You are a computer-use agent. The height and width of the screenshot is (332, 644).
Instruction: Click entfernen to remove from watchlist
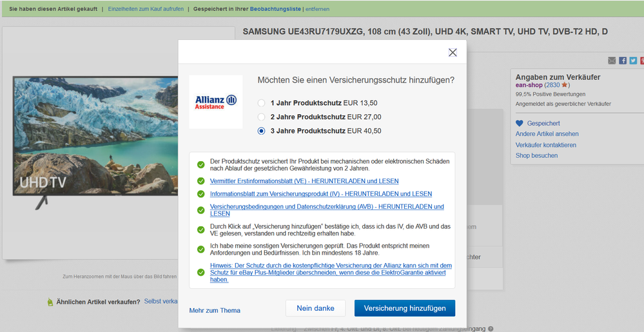tap(317, 9)
